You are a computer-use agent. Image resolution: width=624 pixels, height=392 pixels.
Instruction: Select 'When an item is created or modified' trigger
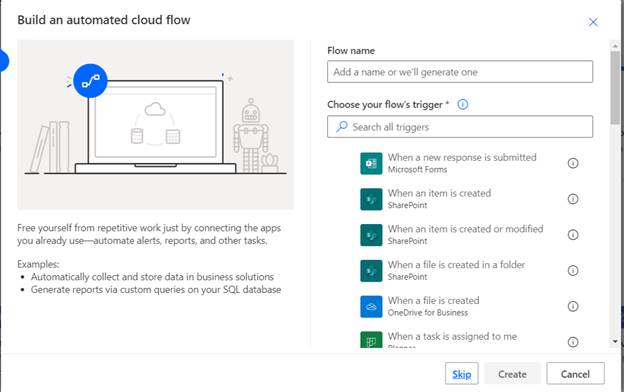tap(465, 229)
